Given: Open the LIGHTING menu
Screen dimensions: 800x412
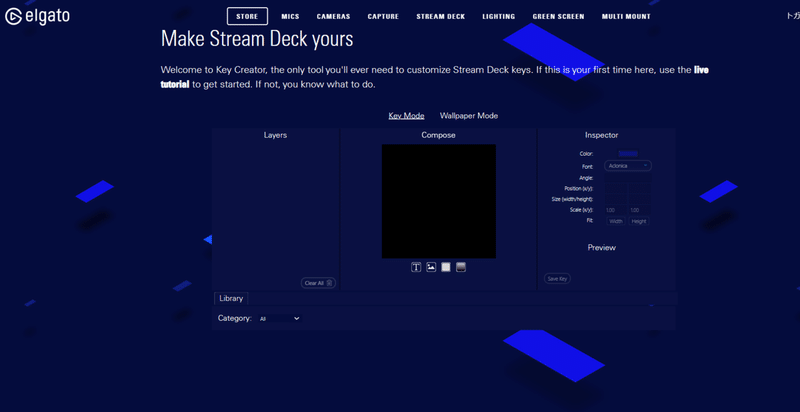Looking at the screenshot, I should (x=499, y=16).
